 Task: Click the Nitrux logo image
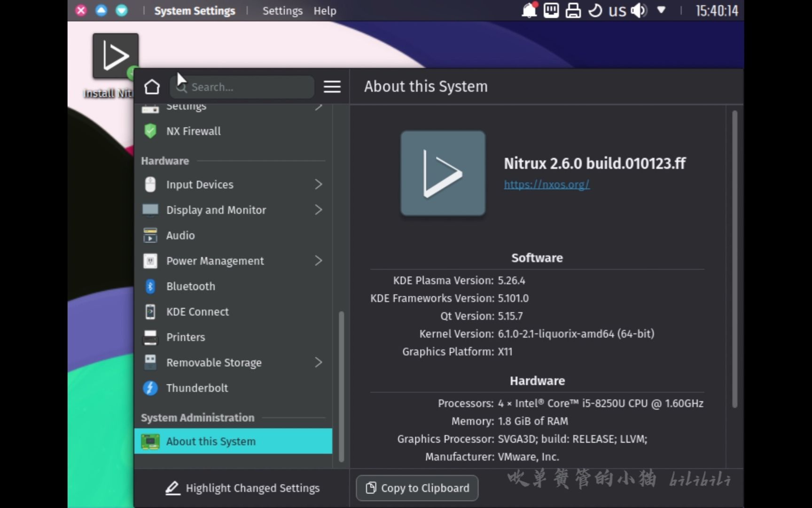(x=443, y=173)
